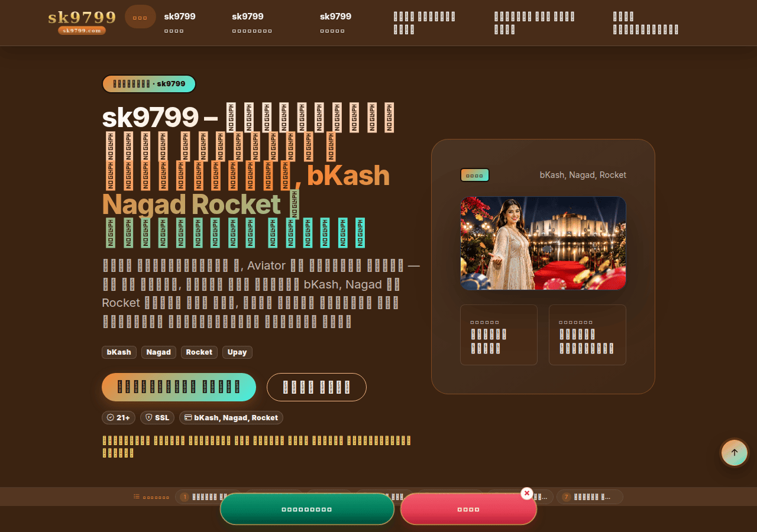757x532 pixels.
Task: Click the Nagad payment tag
Action: (x=158, y=352)
